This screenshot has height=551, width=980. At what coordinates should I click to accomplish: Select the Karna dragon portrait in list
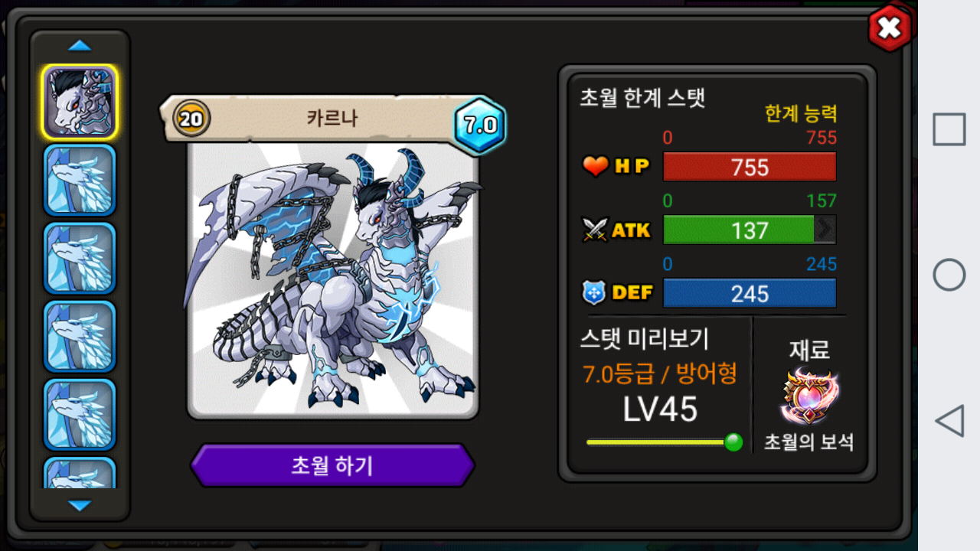pyautogui.click(x=80, y=103)
